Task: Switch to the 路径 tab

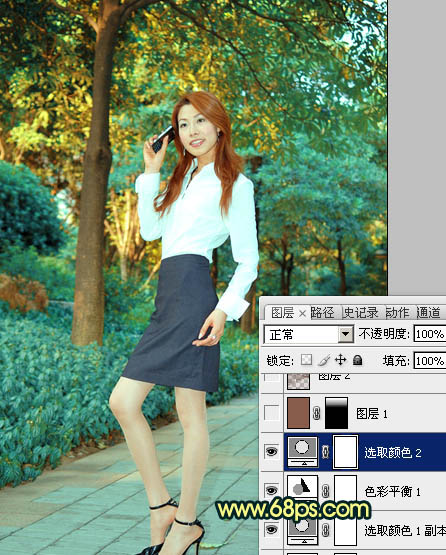Action: click(x=322, y=313)
